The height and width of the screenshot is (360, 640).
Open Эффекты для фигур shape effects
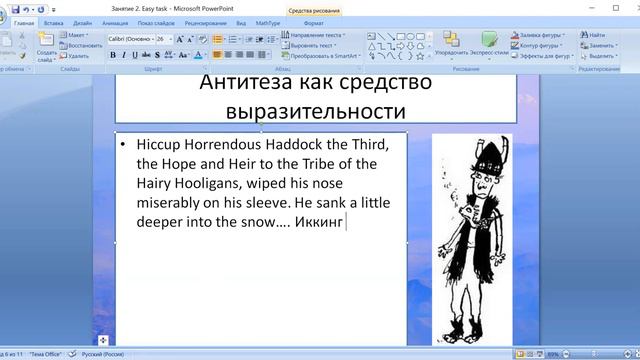coord(542,56)
